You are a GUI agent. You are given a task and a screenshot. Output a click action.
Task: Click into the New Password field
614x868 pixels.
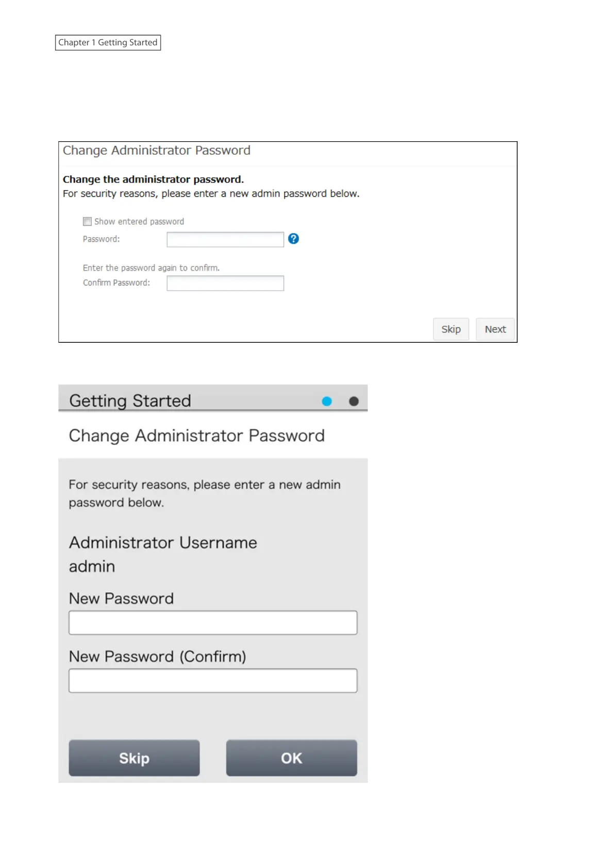pyautogui.click(x=213, y=623)
